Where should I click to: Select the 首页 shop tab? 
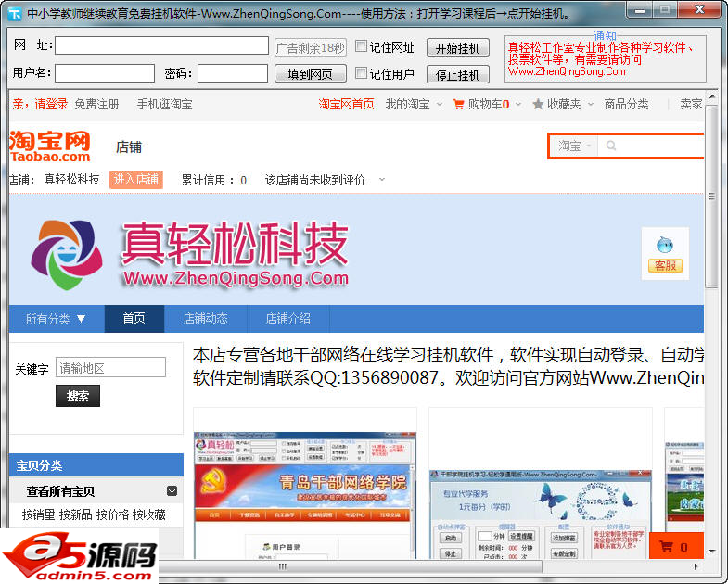[134, 319]
